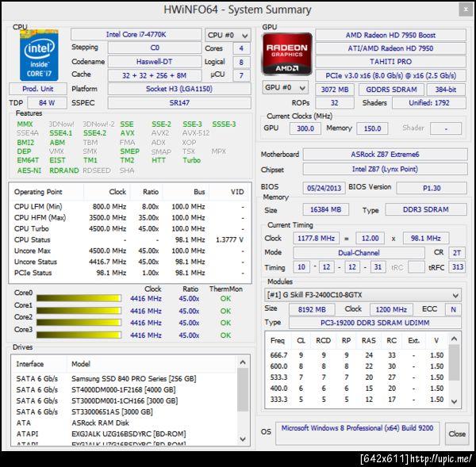Click the GDDR5 SDRAM memory type value
Image resolution: width=476 pixels, height=467 pixels.
391,90
